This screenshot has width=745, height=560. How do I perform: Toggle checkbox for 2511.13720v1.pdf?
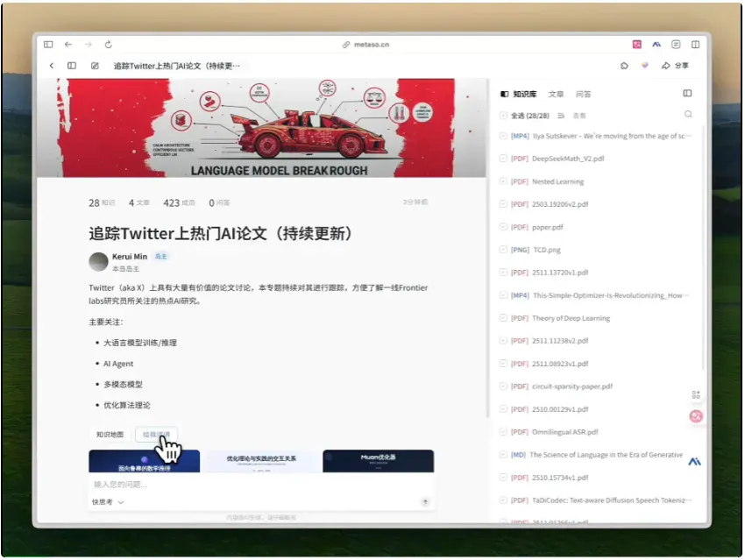pyautogui.click(x=503, y=273)
